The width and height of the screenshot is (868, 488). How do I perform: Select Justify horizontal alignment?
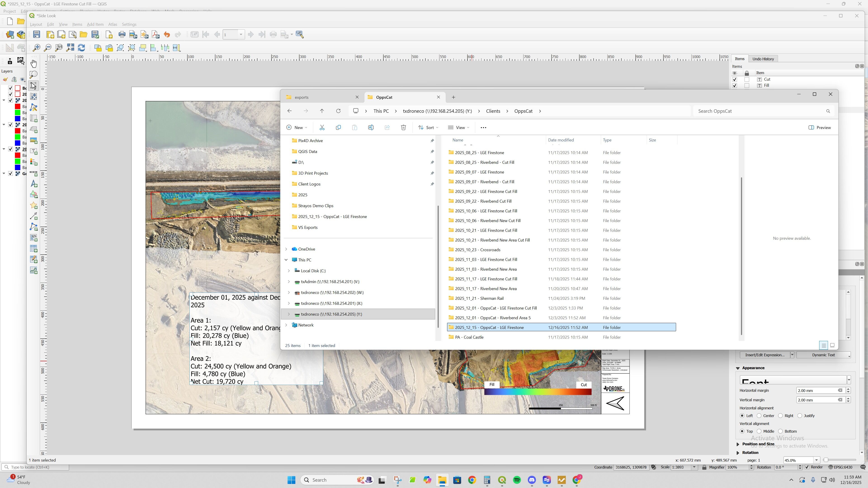click(x=806, y=416)
